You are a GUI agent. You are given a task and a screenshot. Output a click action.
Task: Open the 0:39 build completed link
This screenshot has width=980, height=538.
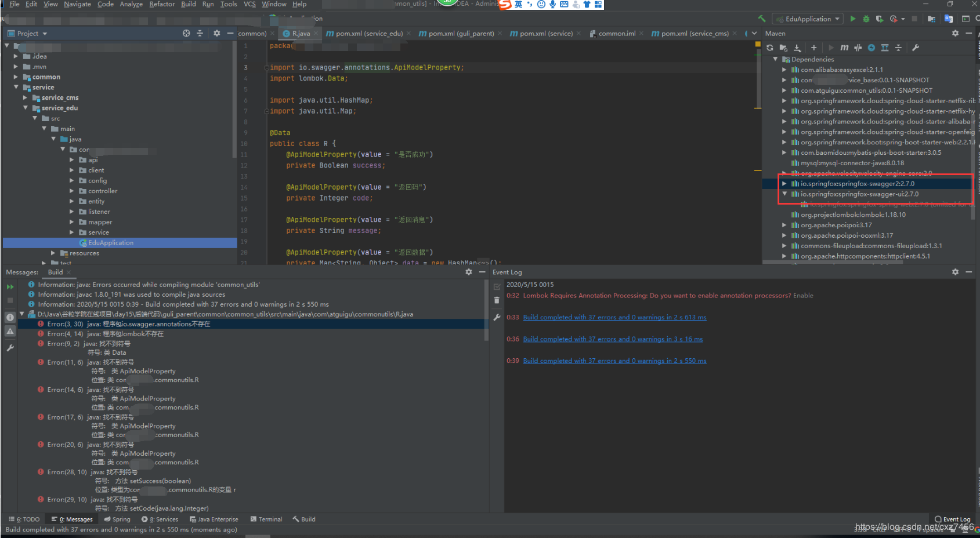tap(614, 361)
